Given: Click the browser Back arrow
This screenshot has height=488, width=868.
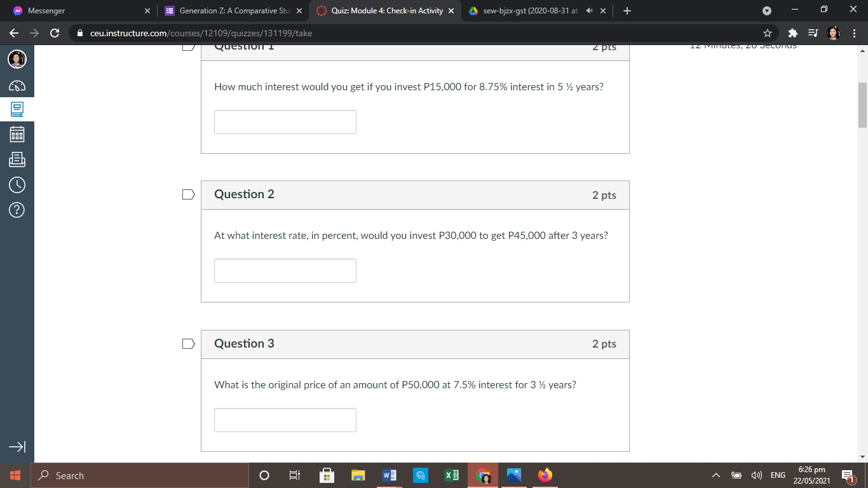Looking at the screenshot, I should [x=14, y=33].
